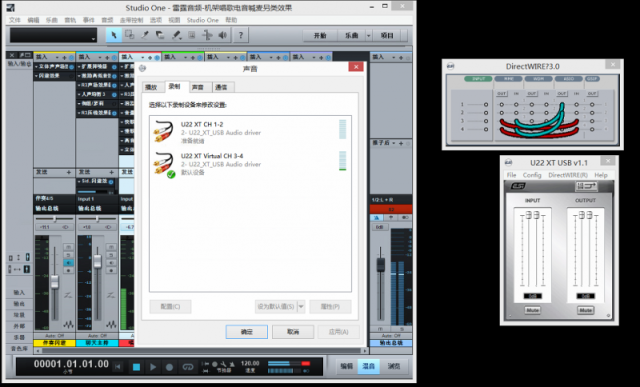Open Auto: Off menu on the master output channel
This screenshot has height=387, width=640.
pos(391,336)
